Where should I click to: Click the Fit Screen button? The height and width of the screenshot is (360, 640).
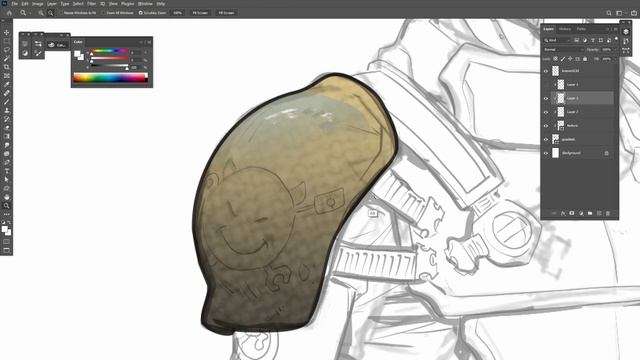(200, 13)
